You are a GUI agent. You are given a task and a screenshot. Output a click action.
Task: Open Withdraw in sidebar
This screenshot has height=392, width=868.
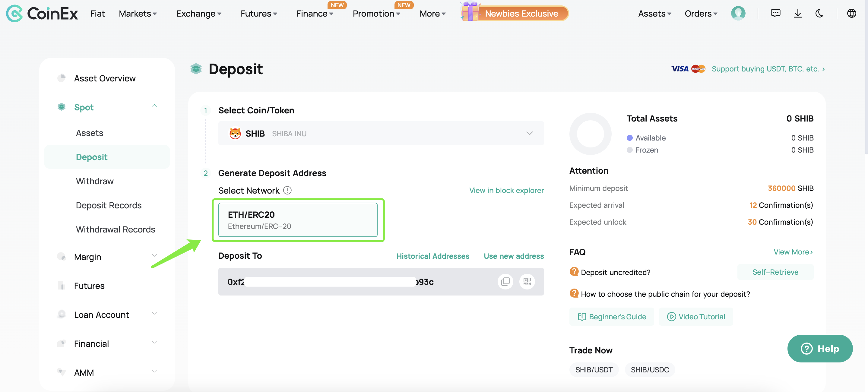tap(95, 181)
